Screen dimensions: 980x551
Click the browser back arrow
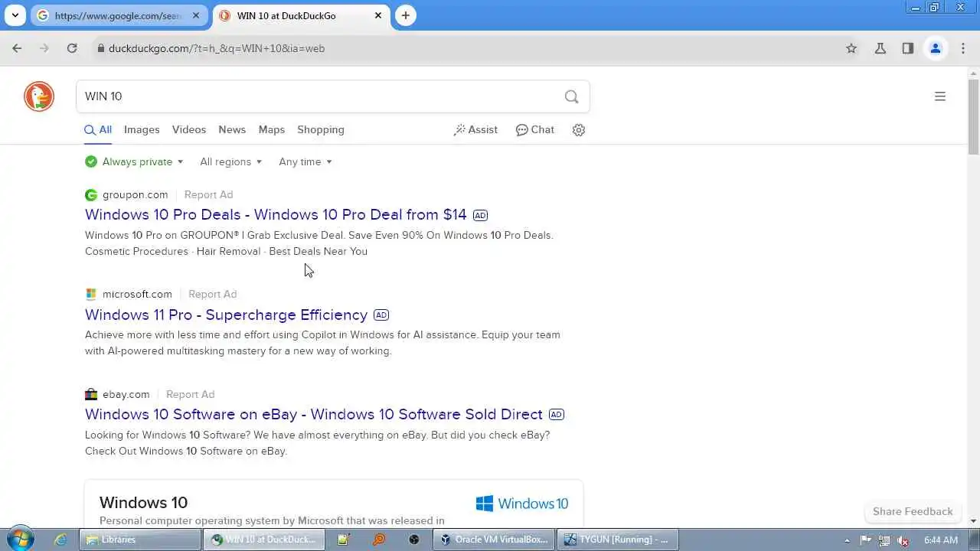pyautogui.click(x=17, y=48)
